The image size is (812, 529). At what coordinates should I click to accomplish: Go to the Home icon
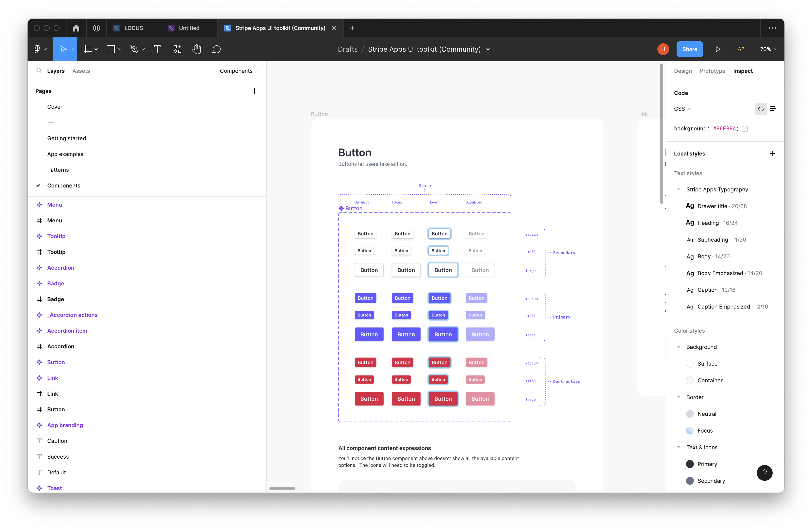click(x=76, y=28)
